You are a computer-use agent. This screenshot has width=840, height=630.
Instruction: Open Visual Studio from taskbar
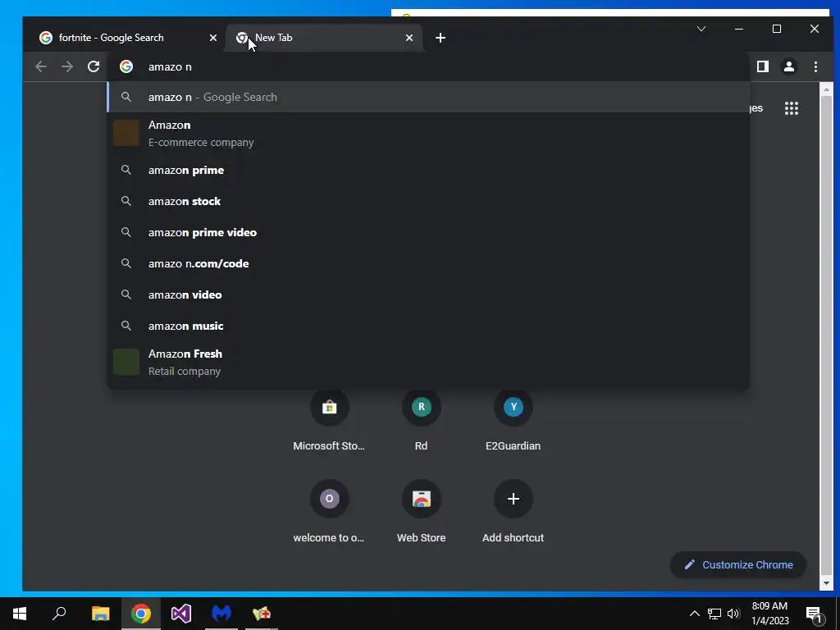(181, 614)
